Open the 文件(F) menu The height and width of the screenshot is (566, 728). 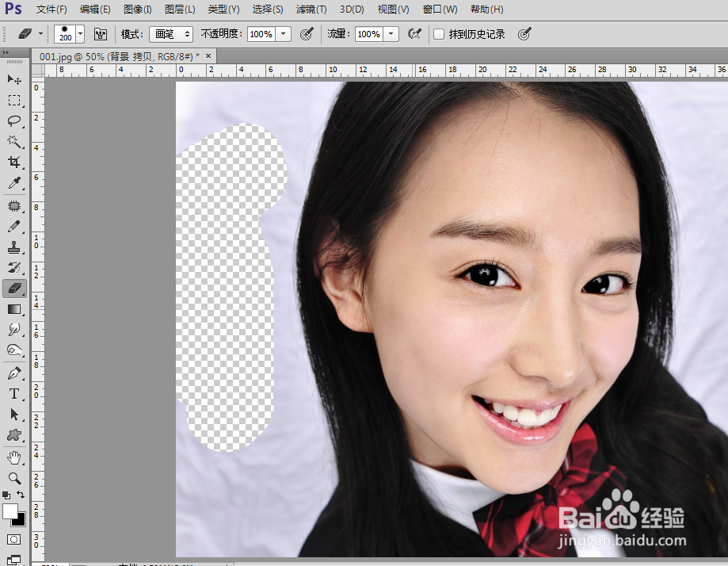point(51,10)
